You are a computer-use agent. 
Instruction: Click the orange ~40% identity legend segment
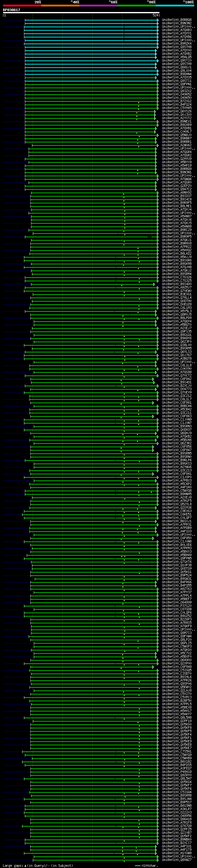(x=60, y=6)
